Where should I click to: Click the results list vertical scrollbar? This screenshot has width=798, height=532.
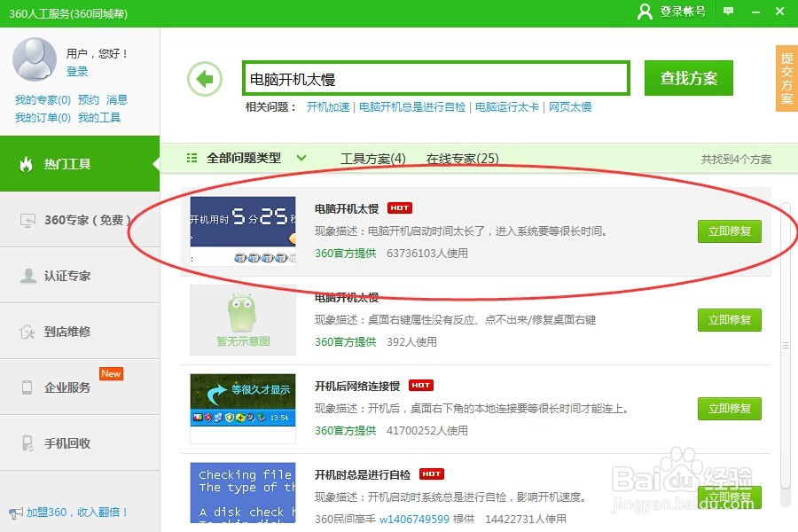786,346
